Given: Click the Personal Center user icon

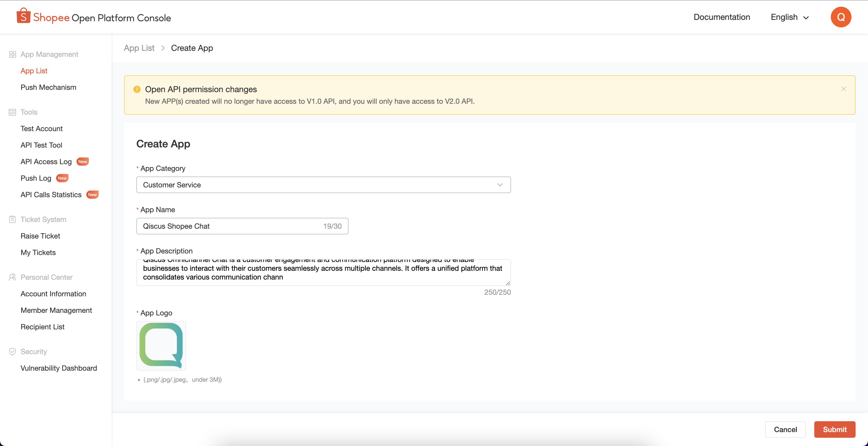Looking at the screenshot, I should coord(12,277).
